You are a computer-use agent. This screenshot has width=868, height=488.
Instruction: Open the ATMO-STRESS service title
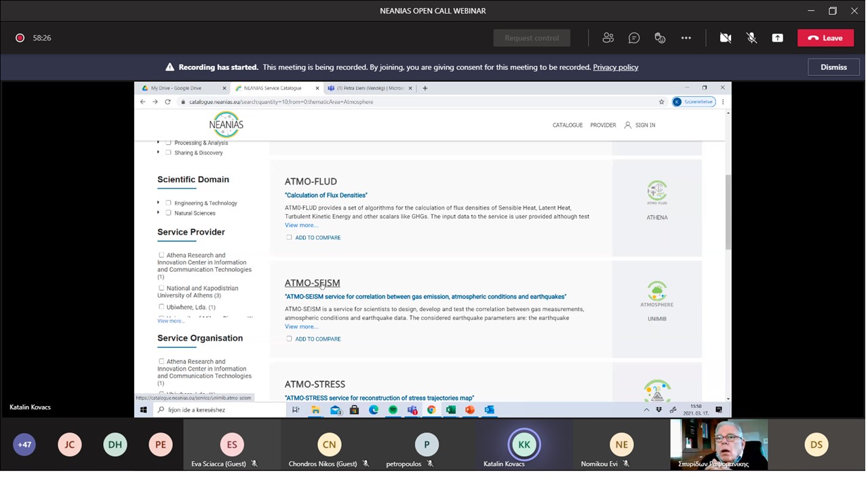[315, 384]
